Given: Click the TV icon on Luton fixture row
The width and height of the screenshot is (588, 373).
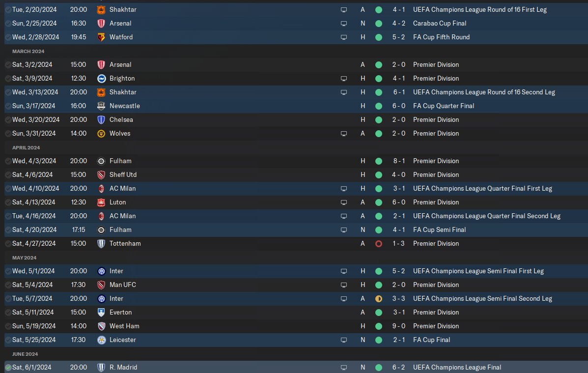Looking at the screenshot, I should click(x=343, y=202).
